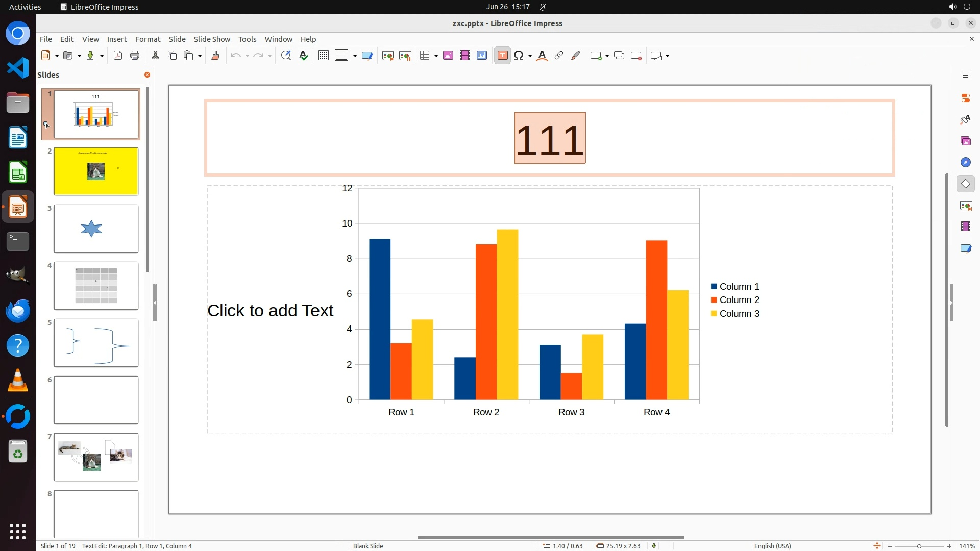Click the Insert Image icon

tap(448, 56)
